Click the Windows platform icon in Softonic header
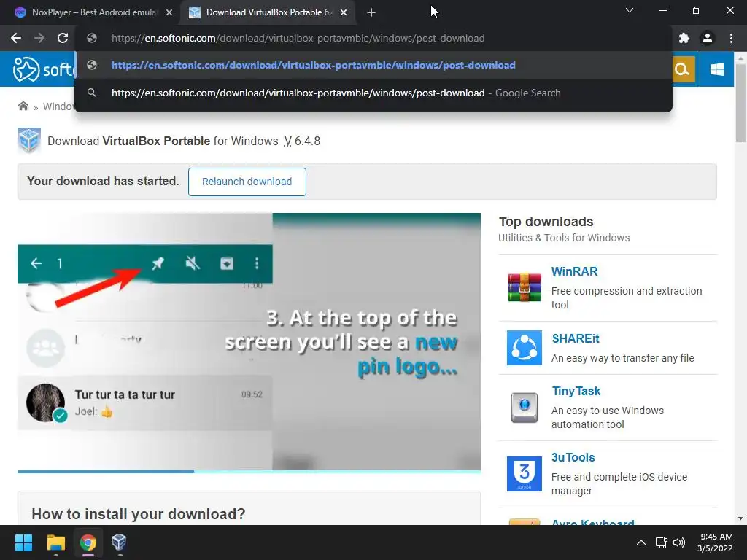The width and height of the screenshot is (747, 560). click(x=716, y=69)
